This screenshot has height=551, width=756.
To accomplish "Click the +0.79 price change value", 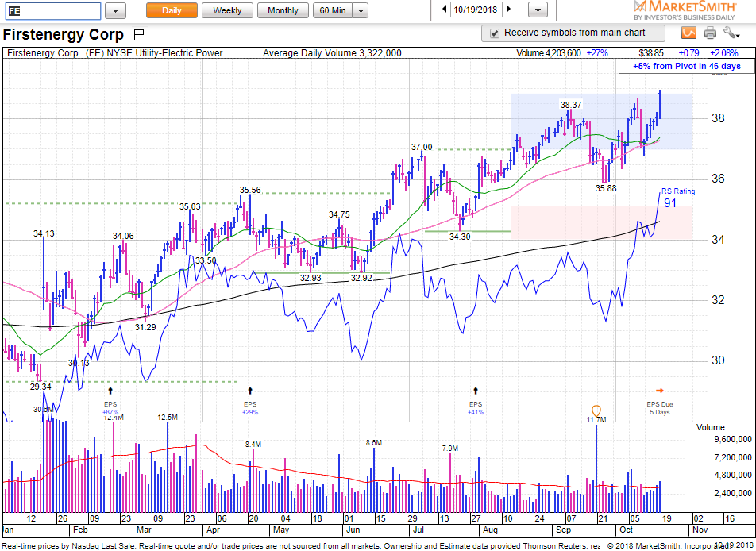I will click(x=688, y=53).
